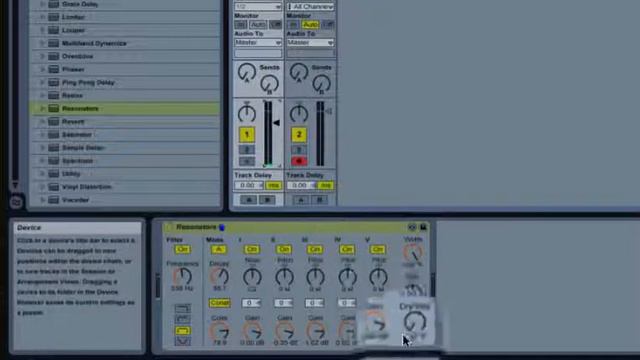The width and height of the screenshot is (640, 360).
Task: Click track 2 Send B knob
Action: pyautogui.click(x=321, y=84)
